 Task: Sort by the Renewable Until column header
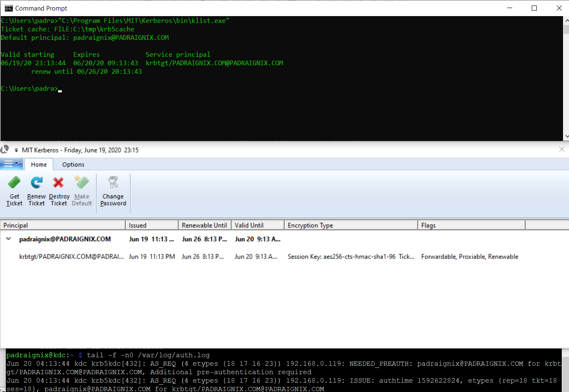point(205,225)
